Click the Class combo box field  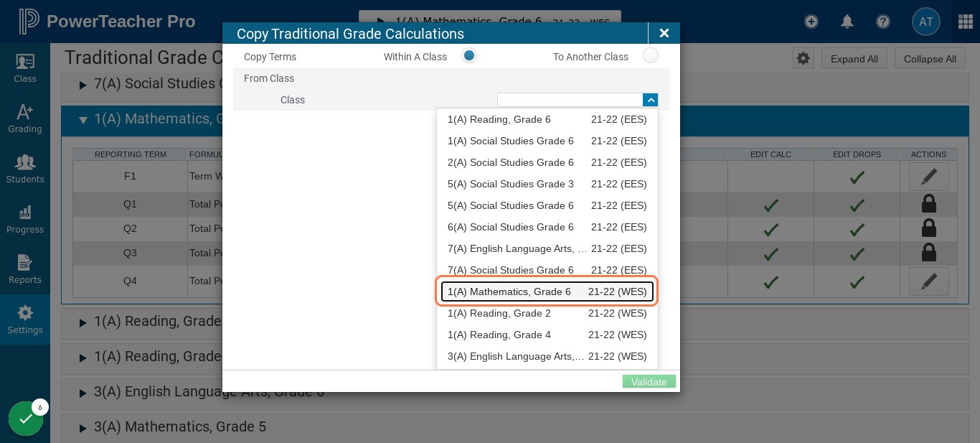[570, 101]
